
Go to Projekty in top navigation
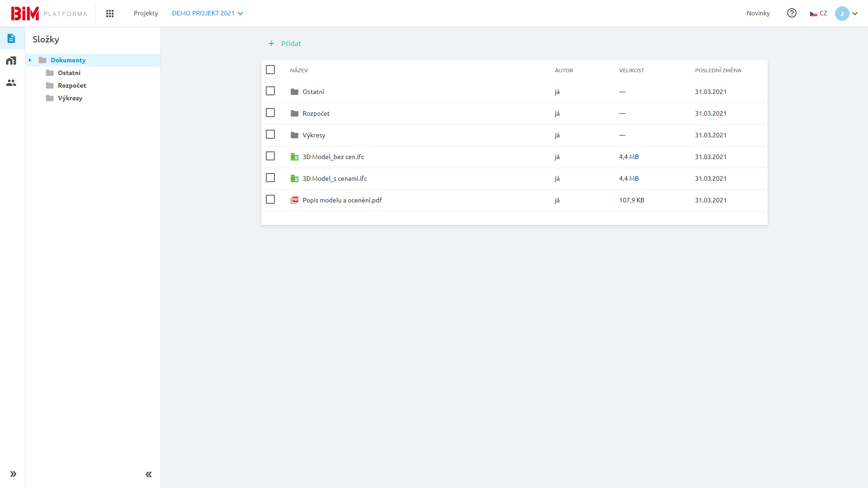[146, 14]
